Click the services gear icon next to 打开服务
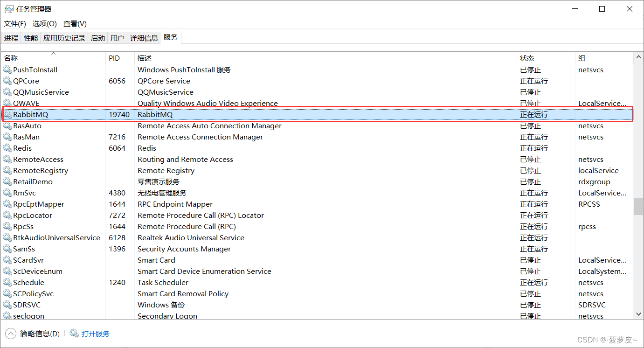Image resolution: width=644 pixels, height=348 pixels. (x=74, y=334)
